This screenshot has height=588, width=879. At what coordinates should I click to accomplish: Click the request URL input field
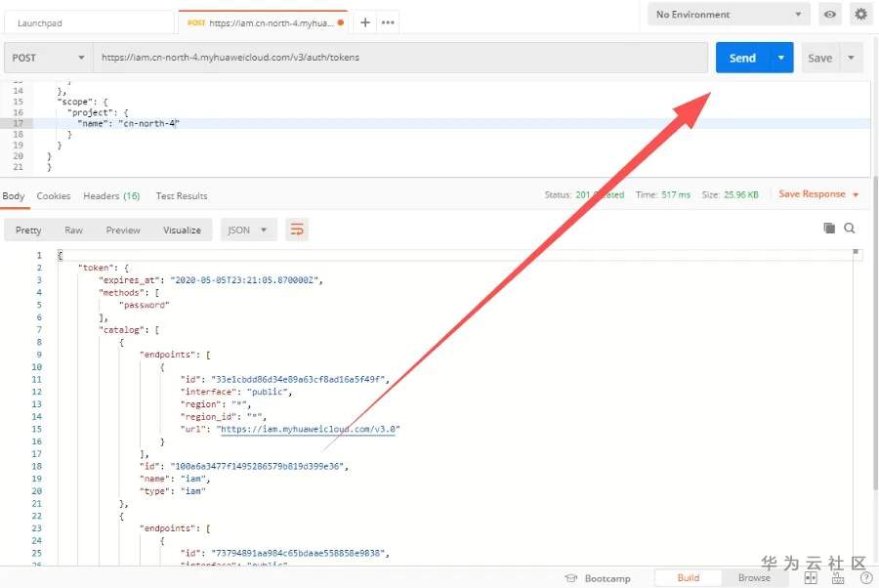coord(400,58)
